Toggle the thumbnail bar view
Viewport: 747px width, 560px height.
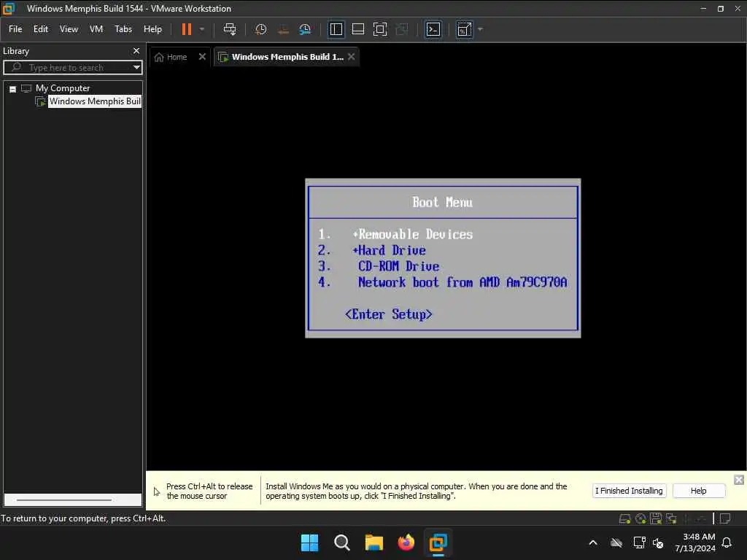tap(357, 29)
